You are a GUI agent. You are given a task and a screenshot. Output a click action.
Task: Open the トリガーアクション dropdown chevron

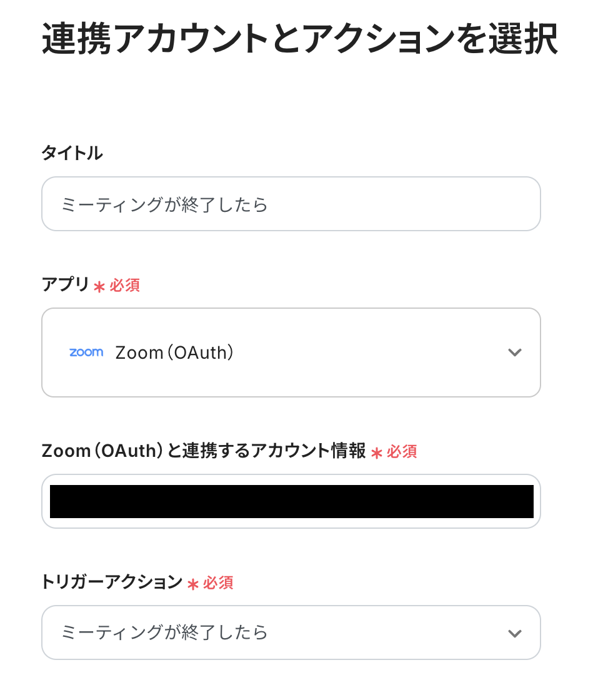pyautogui.click(x=514, y=633)
